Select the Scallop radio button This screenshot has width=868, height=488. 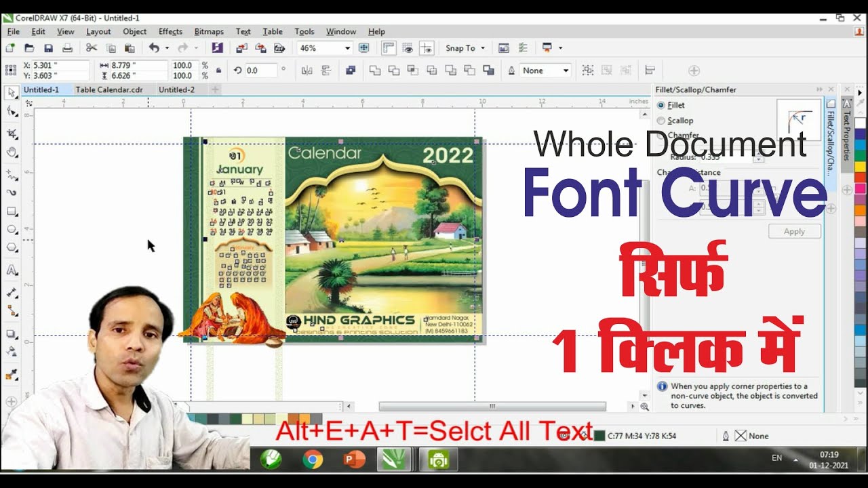[661, 121]
